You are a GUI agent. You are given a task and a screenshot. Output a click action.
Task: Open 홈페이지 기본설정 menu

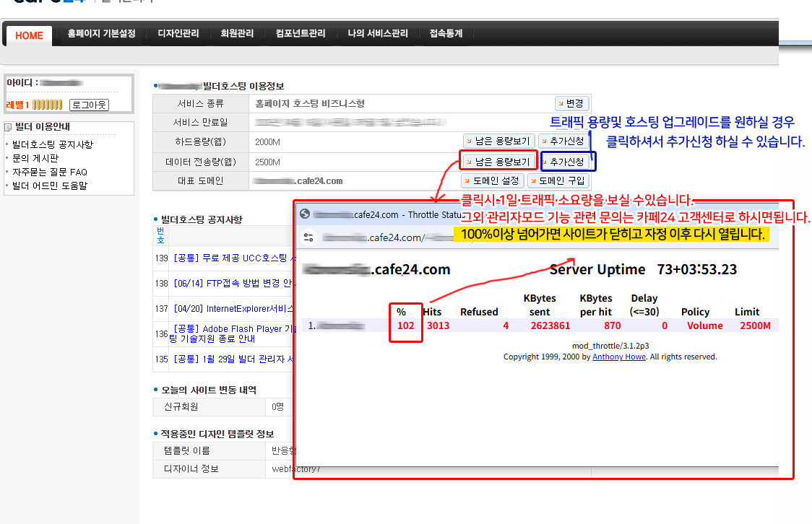pos(101,34)
